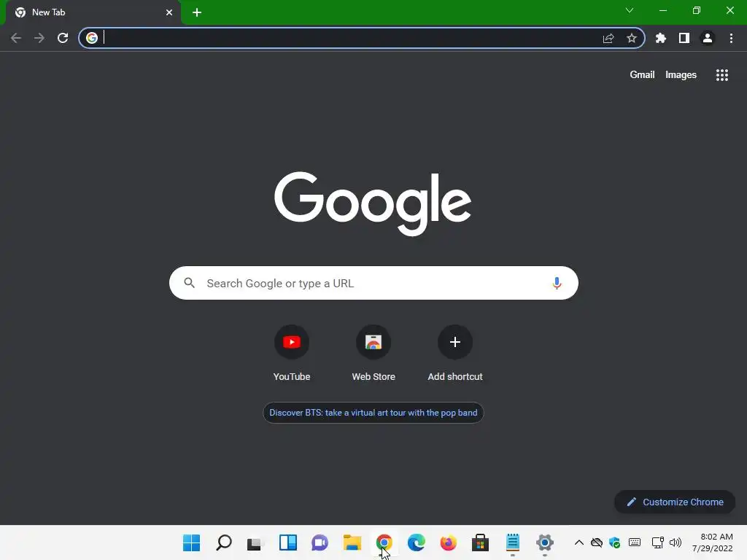Open the profile avatar menu
This screenshot has height=560, width=747.
708,38
